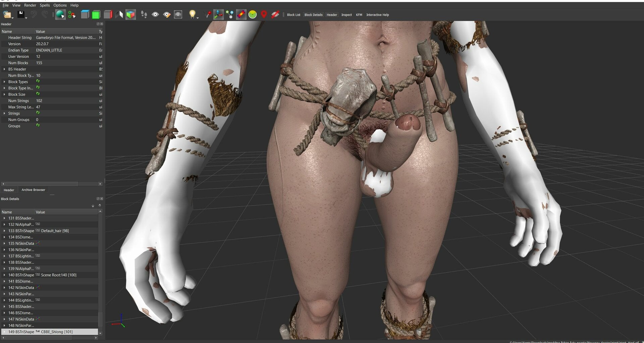Open the Render menu

(30, 5)
